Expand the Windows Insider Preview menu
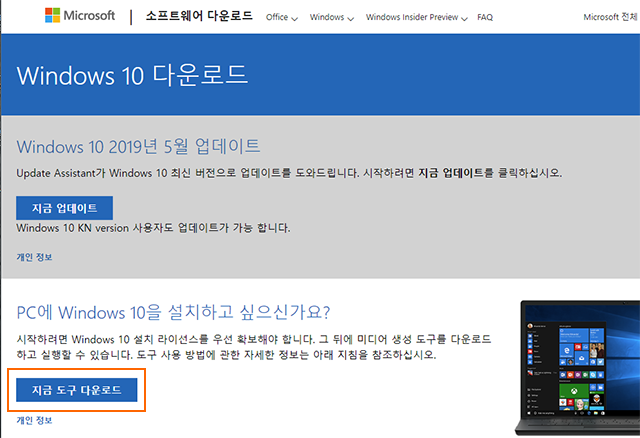 pyautogui.click(x=416, y=17)
